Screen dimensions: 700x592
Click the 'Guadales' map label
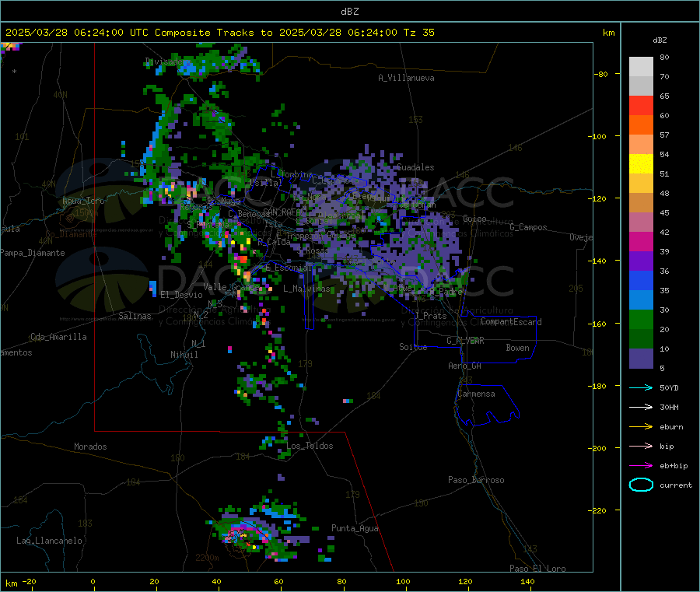point(415,167)
